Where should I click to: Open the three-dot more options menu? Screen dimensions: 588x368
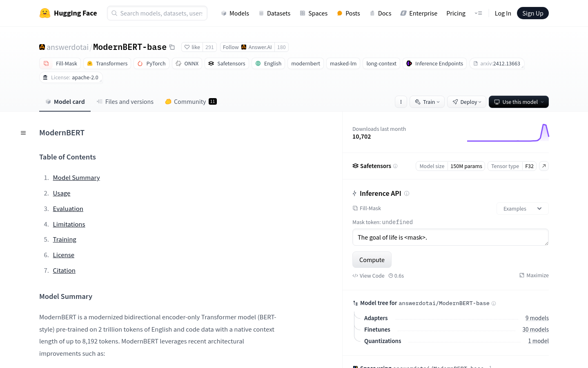(x=401, y=102)
